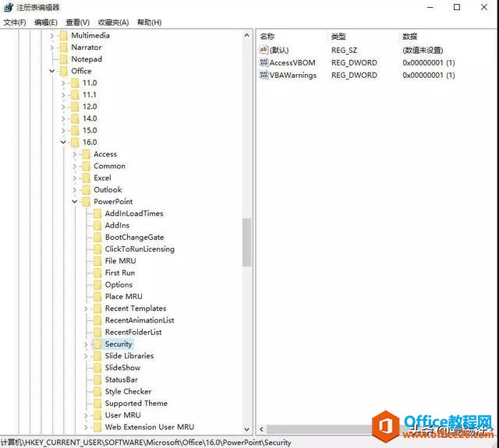Expand the Multimedia key
This screenshot has width=499, height=448.
click(52, 36)
